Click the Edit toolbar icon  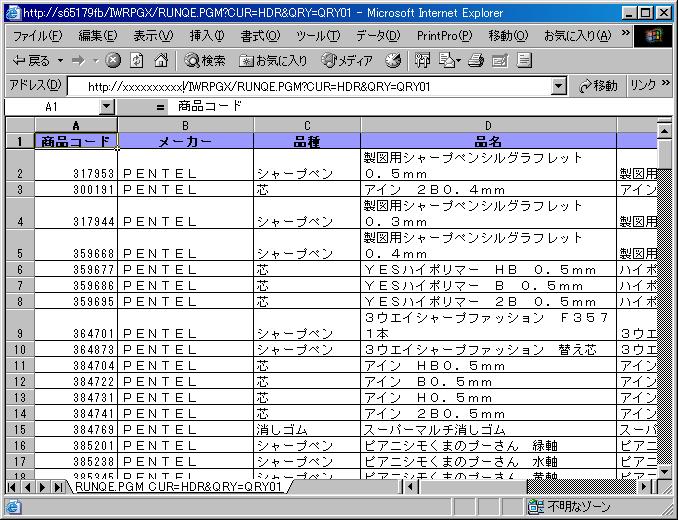click(499, 61)
